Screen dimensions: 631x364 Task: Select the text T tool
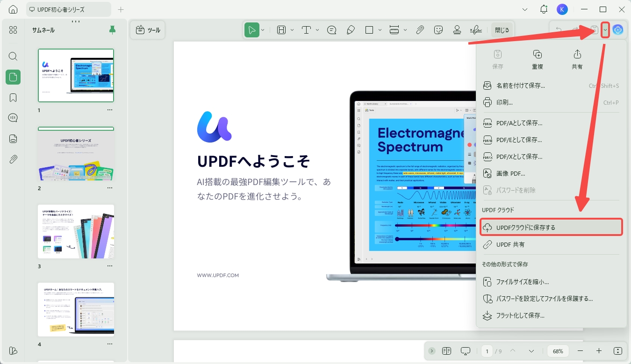coord(307,30)
